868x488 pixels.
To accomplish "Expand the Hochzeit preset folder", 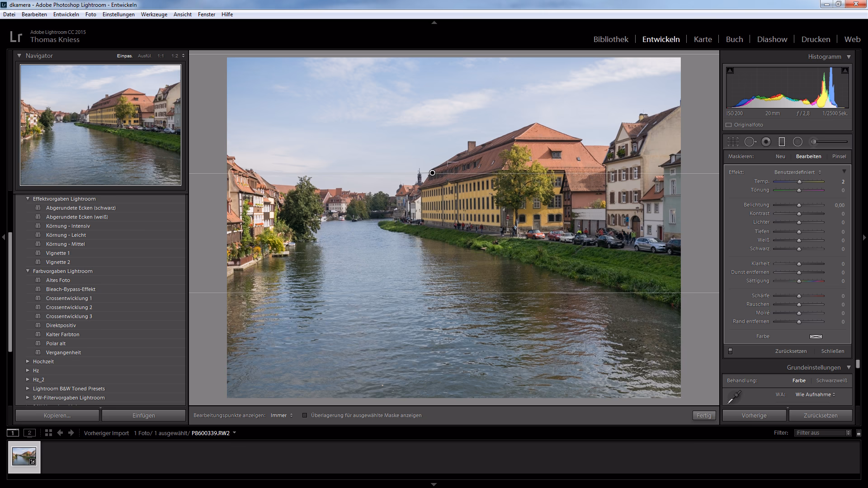I will [28, 361].
